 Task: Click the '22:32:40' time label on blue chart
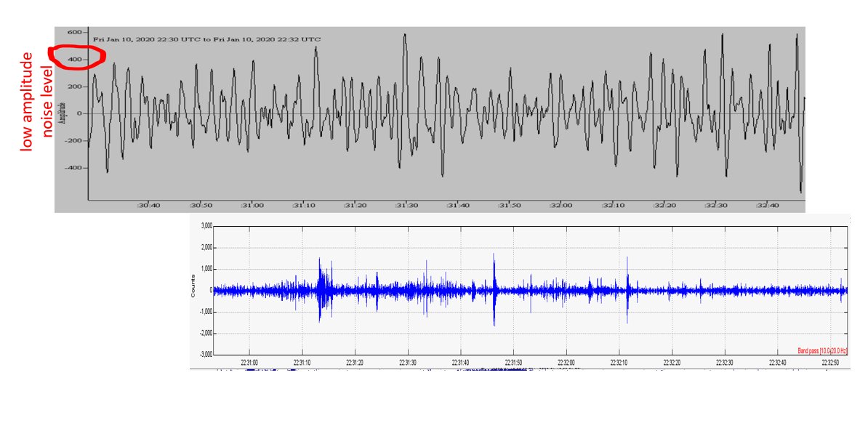[x=778, y=363]
